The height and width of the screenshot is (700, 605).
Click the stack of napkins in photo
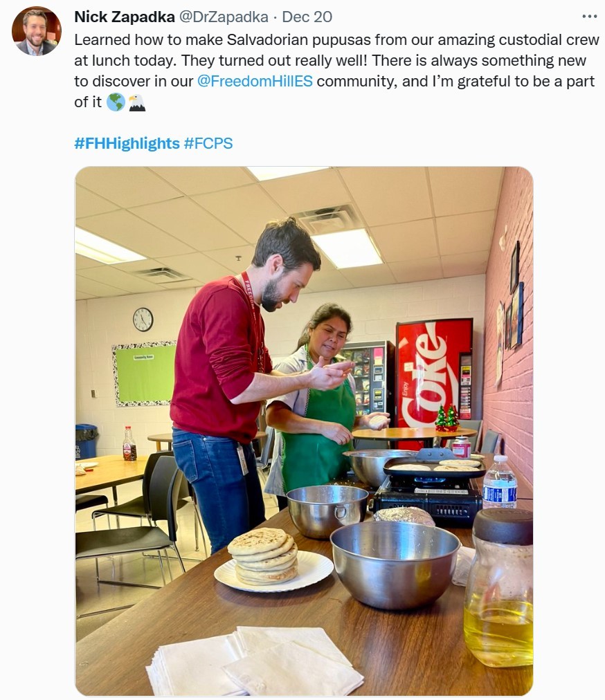[x=255, y=662]
